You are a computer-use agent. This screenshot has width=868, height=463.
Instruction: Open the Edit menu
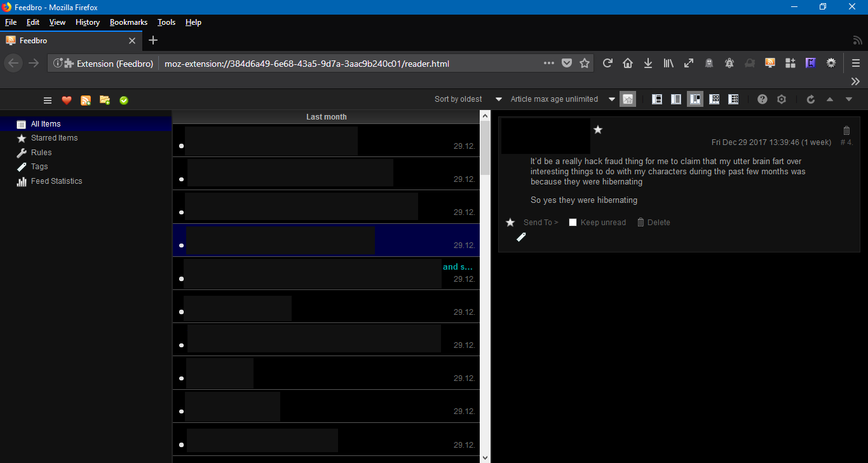pos(33,22)
